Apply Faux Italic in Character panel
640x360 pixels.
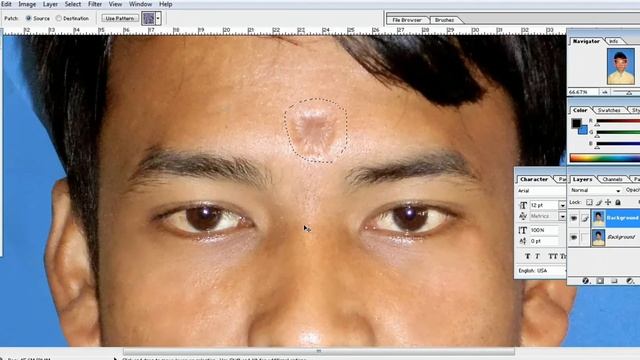coord(538,256)
